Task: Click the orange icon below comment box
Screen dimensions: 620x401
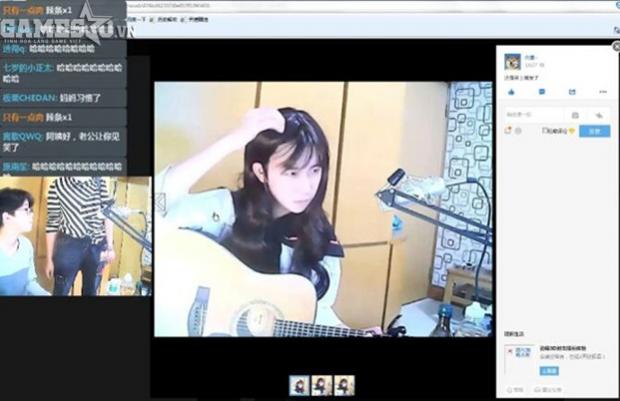Action: pos(509,131)
